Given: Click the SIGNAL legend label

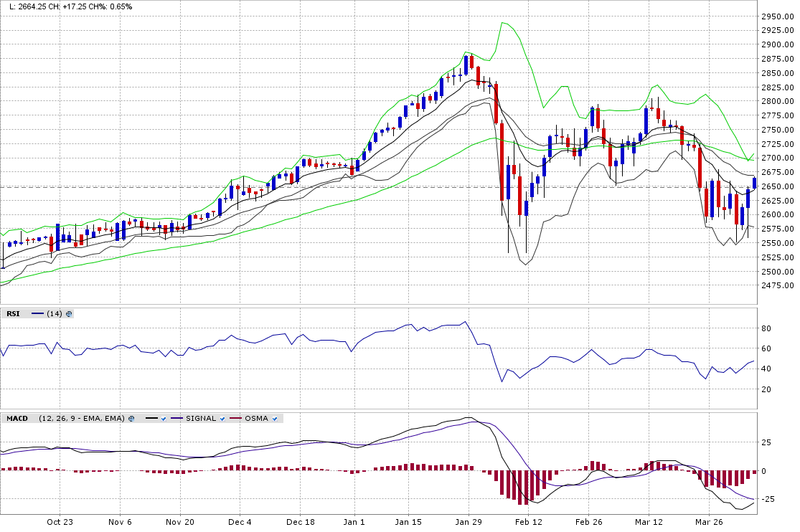Looking at the screenshot, I should tap(201, 418).
